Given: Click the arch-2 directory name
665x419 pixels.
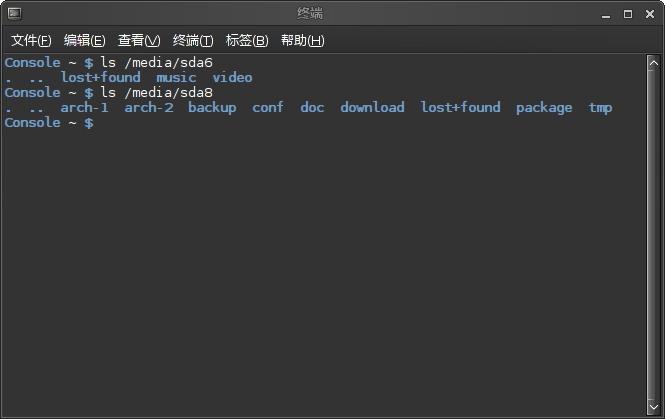Looking at the screenshot, I should click(x=149, y=108).
